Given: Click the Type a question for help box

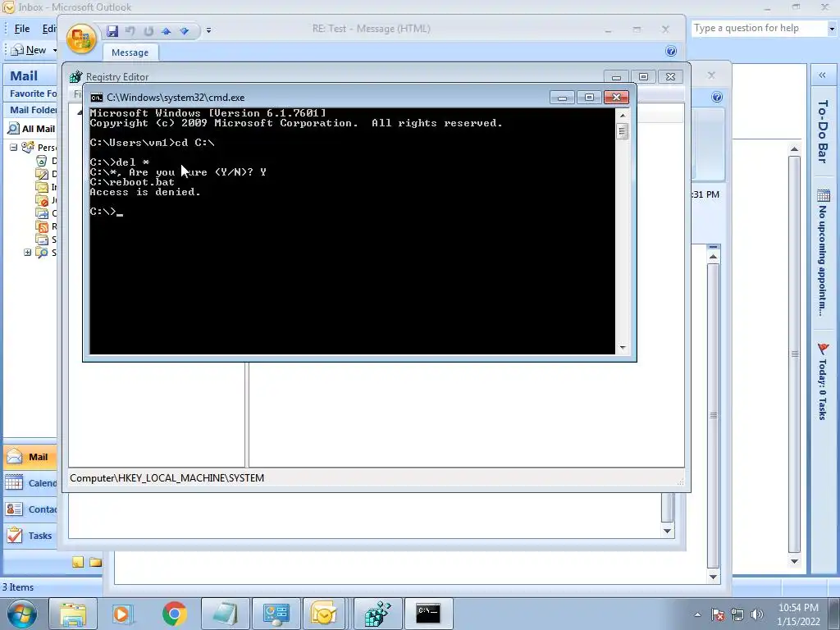Looking at the screenshot, I should (759, 28).
